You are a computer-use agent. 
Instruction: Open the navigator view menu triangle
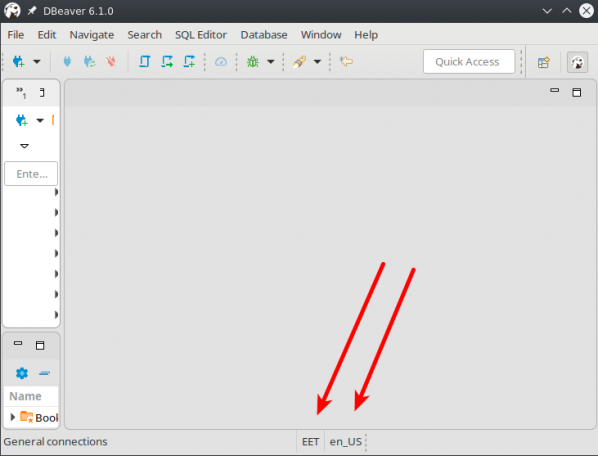24,146
